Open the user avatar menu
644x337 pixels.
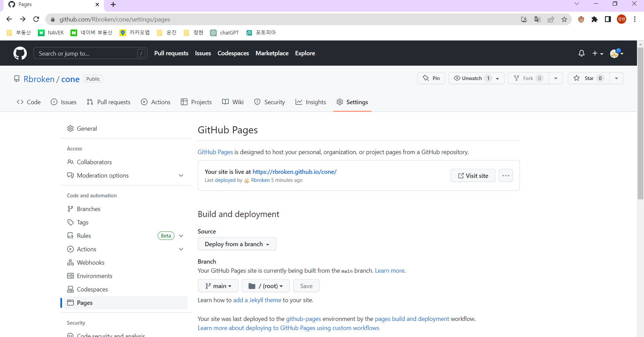616,53
